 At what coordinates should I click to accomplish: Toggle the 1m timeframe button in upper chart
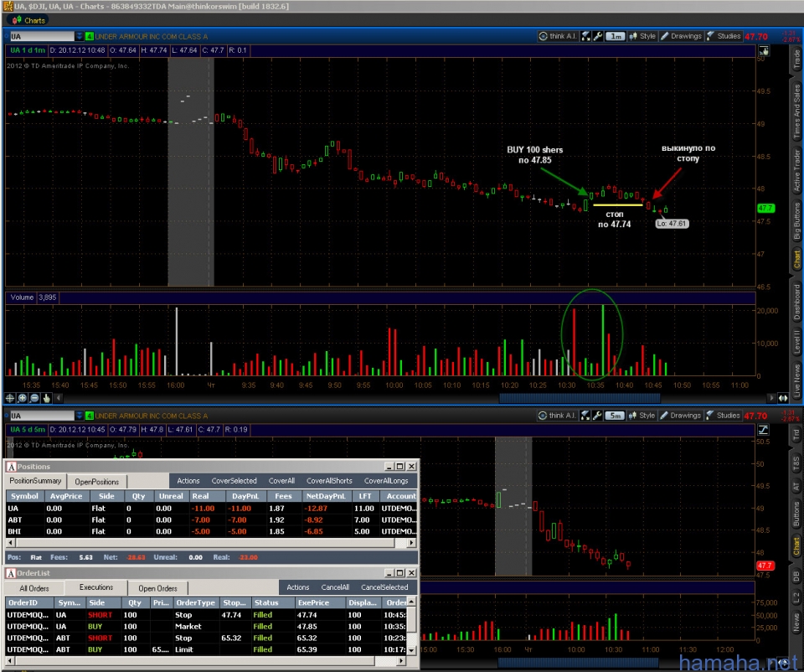coord(616,36)
